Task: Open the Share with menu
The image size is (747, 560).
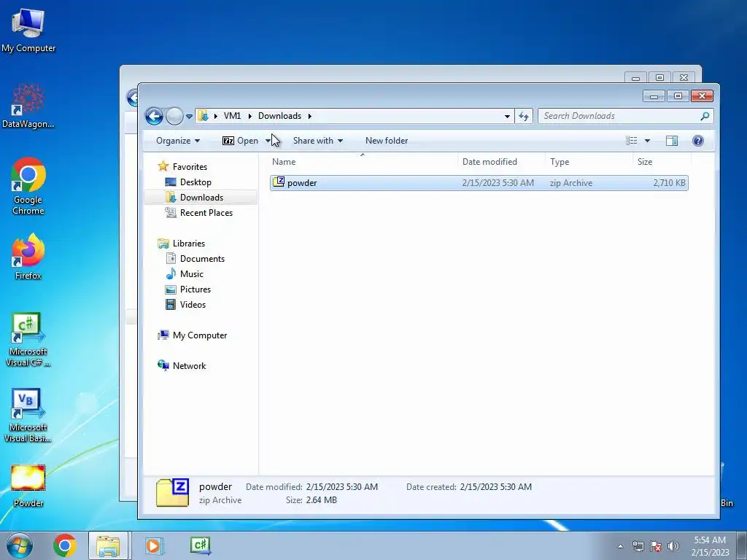Action: [318, 141]
